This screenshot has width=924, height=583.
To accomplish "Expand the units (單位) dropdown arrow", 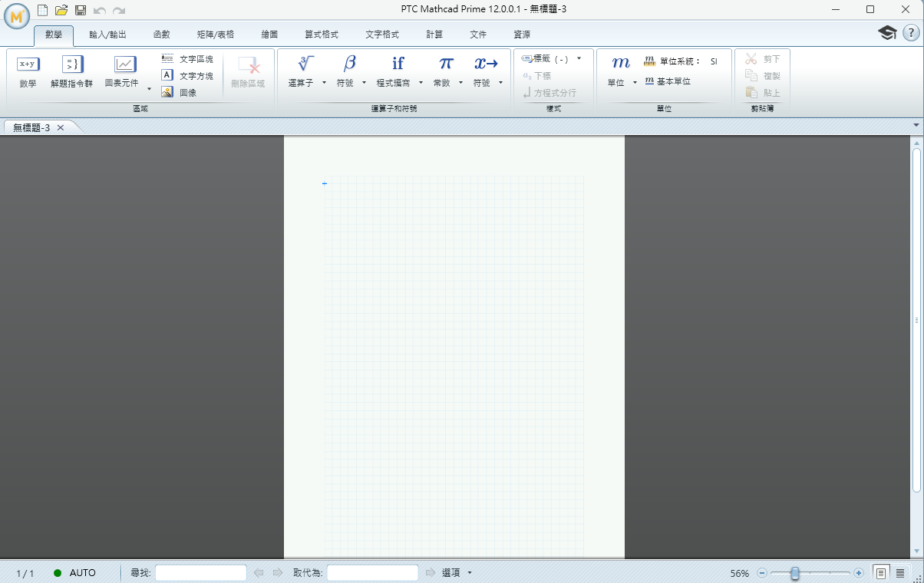I will coord(635,83).
